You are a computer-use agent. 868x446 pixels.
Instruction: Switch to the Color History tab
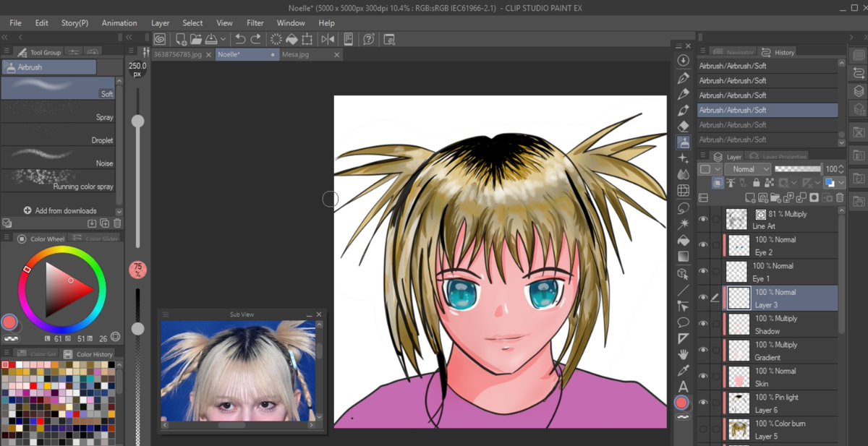tap(90, 354)
